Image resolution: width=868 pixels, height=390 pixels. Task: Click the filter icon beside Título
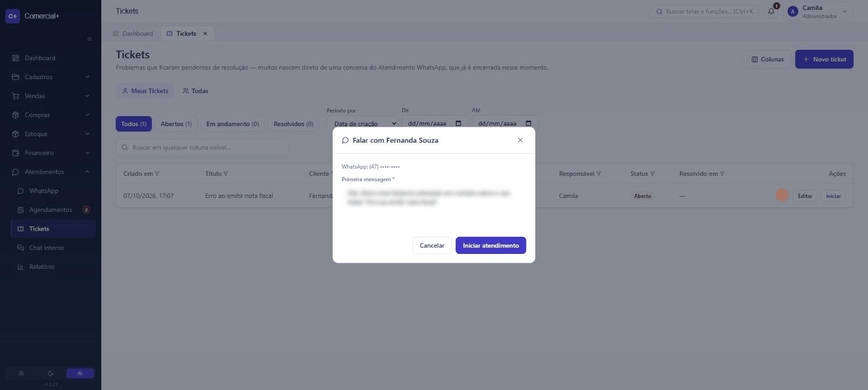point(226,174)
